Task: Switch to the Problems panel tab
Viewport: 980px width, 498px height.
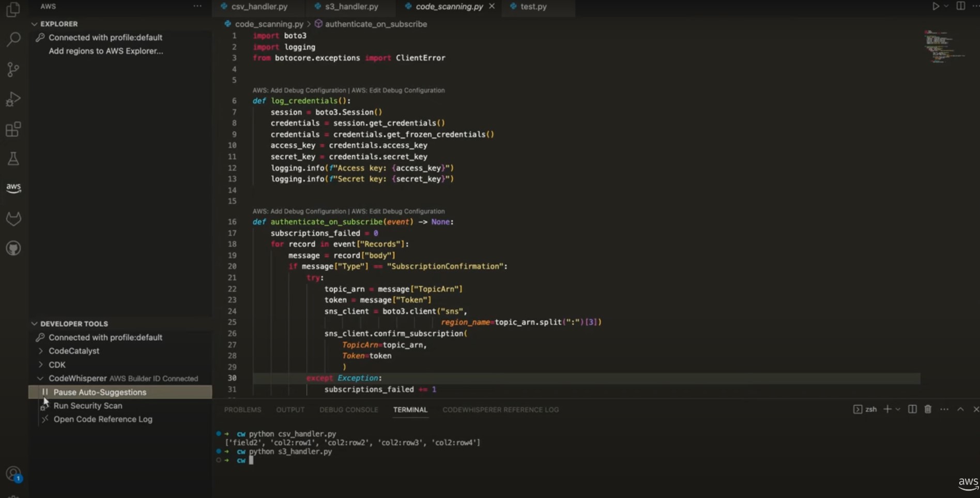Action: pyautogui.click(x=242, y=410)
